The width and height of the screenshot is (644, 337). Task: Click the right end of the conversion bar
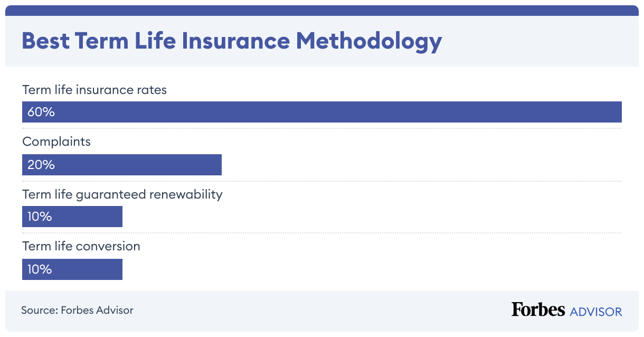click(x=119, y=269)
